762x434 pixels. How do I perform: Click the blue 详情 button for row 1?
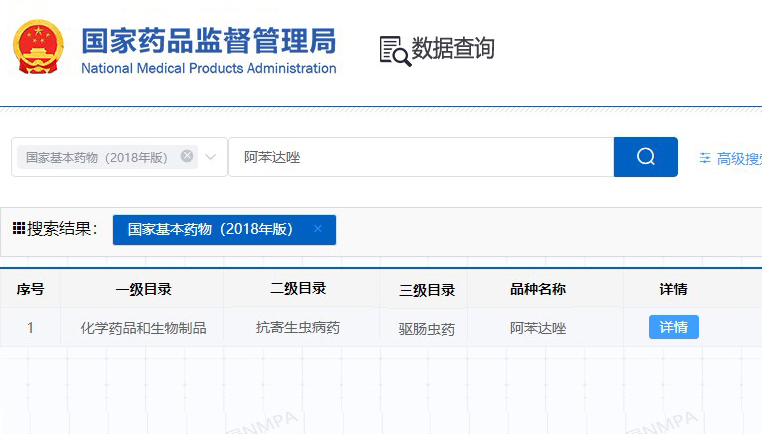(x=673, y=327)
